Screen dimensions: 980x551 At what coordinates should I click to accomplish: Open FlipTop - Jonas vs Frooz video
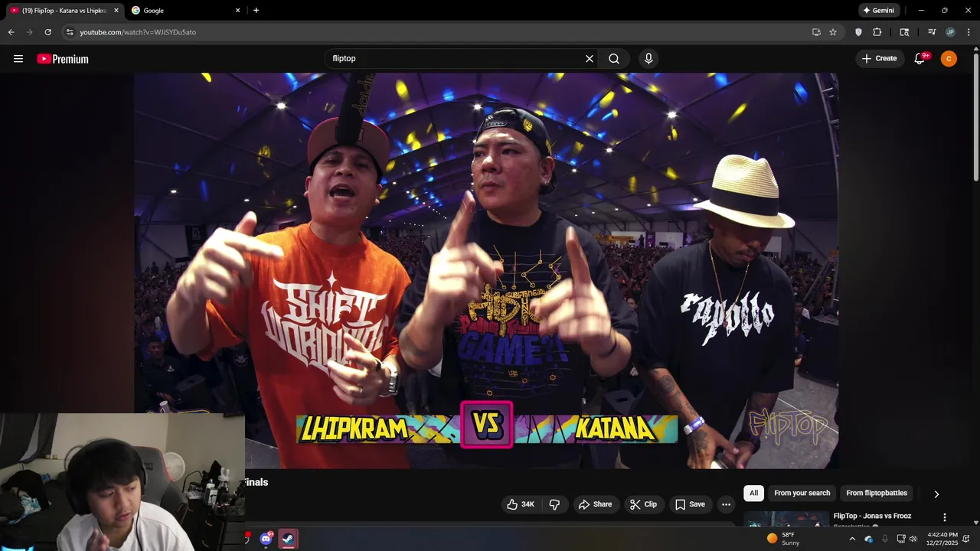[x=872, y=517]
